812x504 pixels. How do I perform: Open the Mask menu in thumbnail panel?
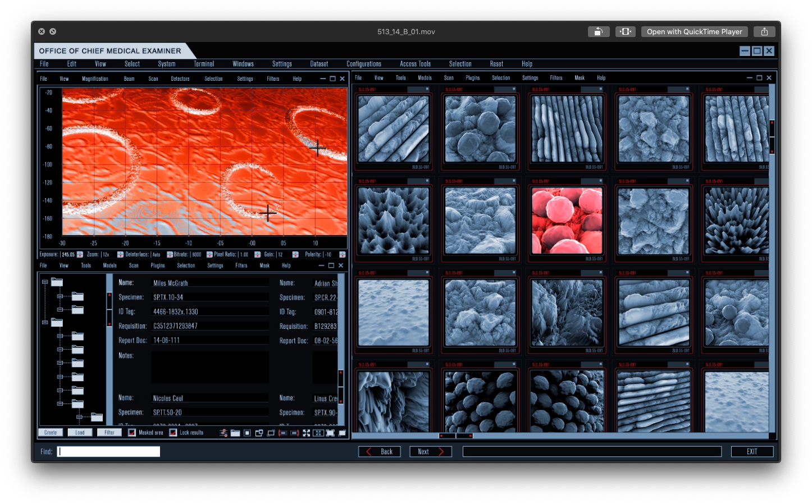580,78
